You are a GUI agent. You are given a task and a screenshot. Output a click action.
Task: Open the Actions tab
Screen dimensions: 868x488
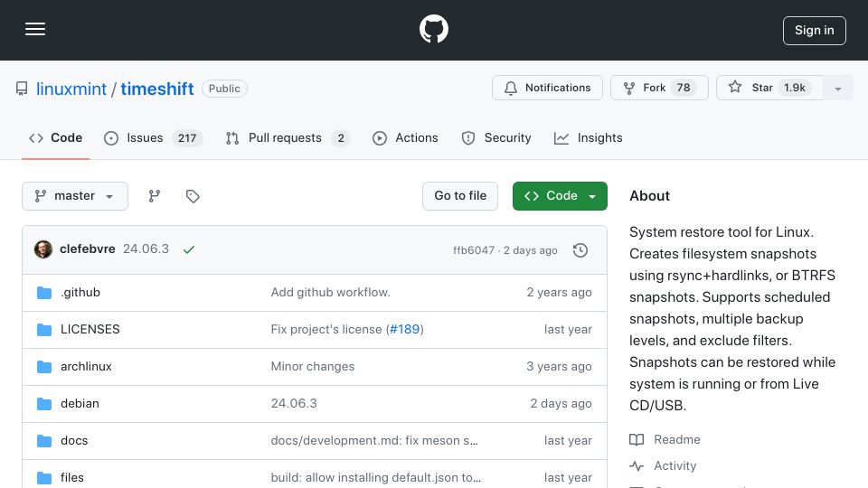(405, 137)
